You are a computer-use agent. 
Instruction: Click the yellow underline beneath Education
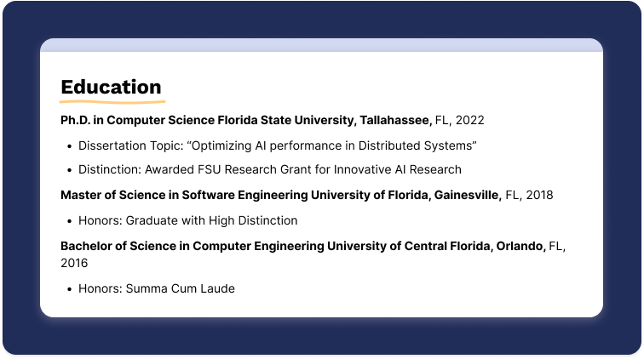tap(111, 100)
